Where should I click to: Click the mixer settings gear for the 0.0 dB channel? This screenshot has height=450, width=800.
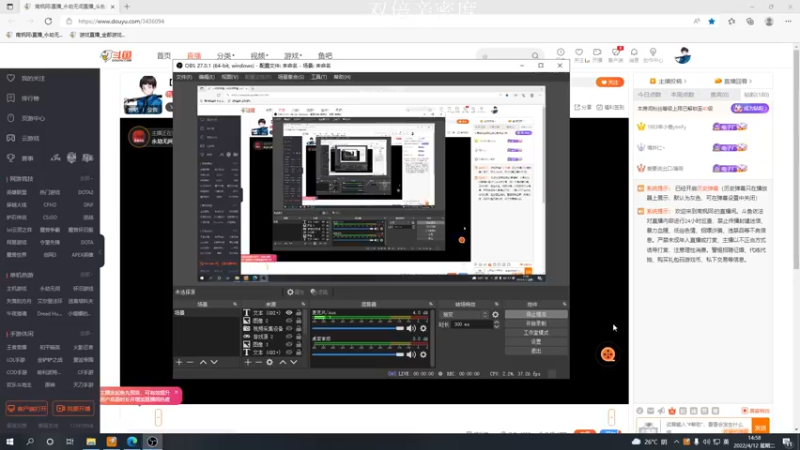[x=423, y=355]
